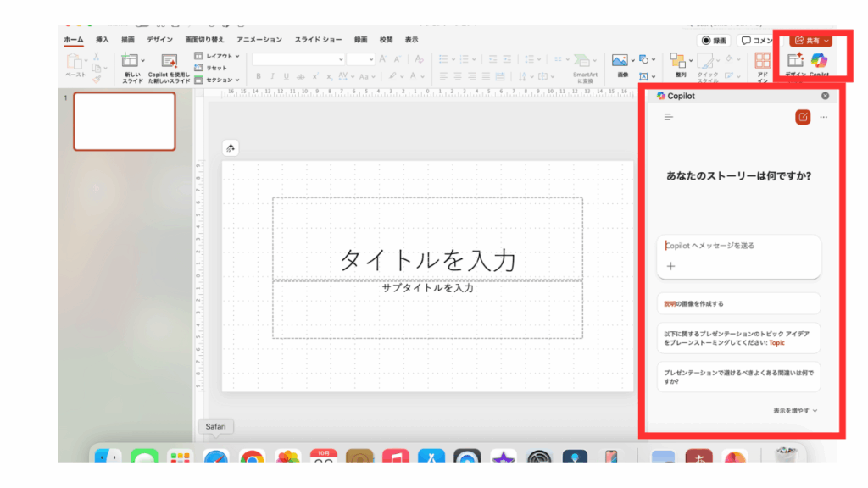Image resolution: width=868 pixels, height=488 pixels.
Task: Click the Copilot message input field
Action: (x=737, y=246)
